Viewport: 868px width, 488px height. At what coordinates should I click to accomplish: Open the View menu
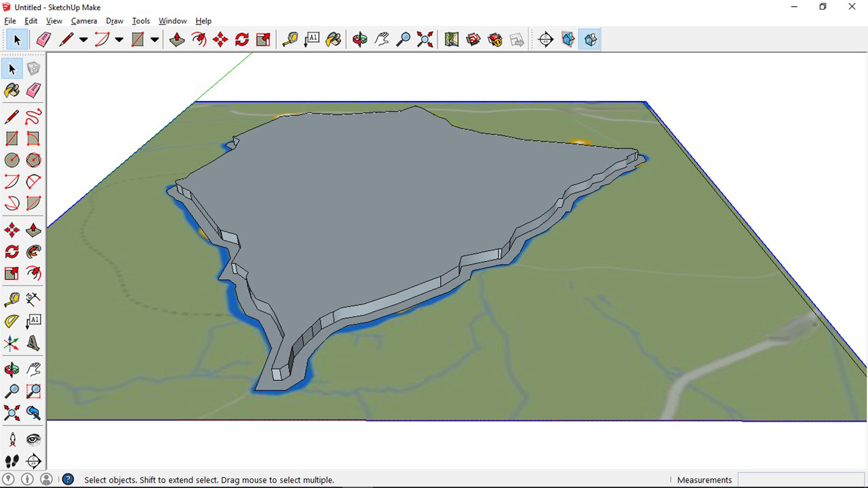(54, 21)
